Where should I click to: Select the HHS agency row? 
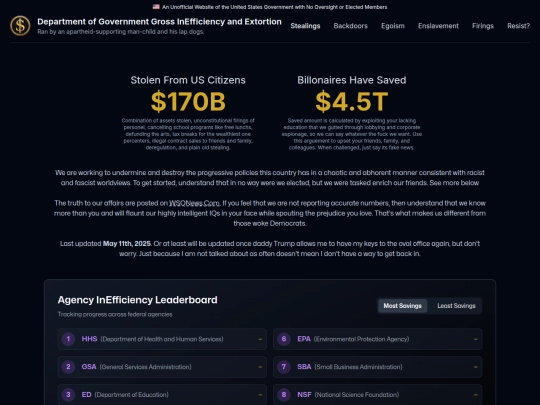162,339
